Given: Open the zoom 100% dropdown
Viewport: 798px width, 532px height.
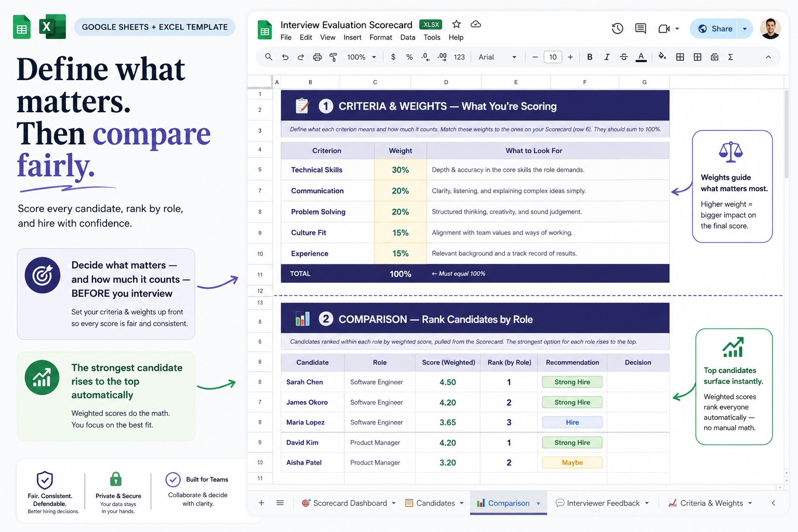Looking at the screenshot, I should click(361, 57).
